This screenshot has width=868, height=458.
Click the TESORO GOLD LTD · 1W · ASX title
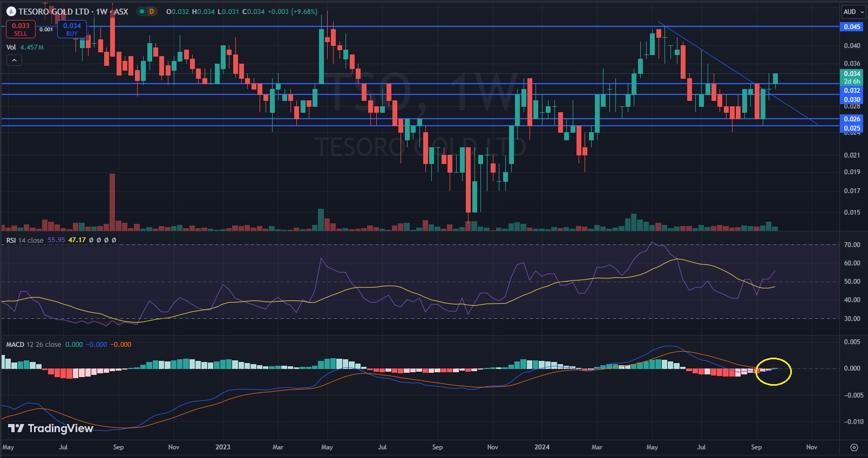pos(73,11)
